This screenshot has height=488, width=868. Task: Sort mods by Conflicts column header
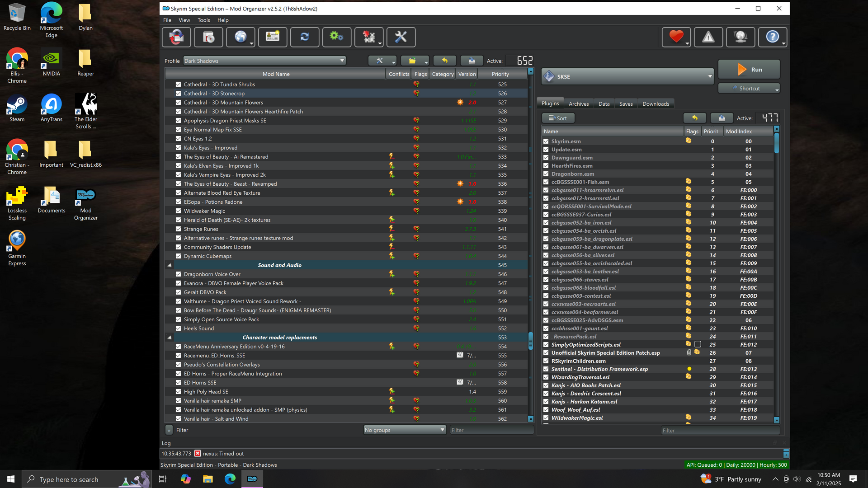tap(399, 74)
